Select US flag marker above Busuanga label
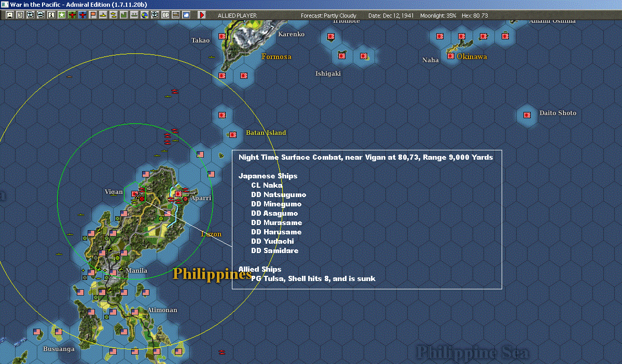Viewport: 622px width, 364px height. click(x=59, y=331)
